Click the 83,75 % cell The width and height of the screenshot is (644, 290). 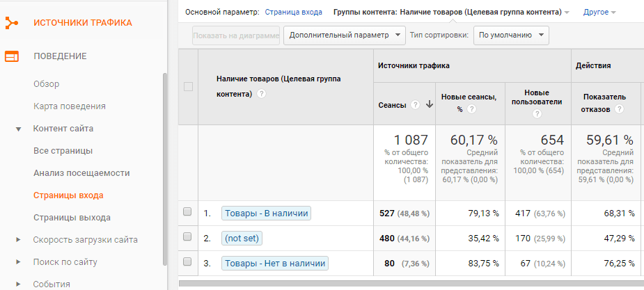(x=483, y=264)
